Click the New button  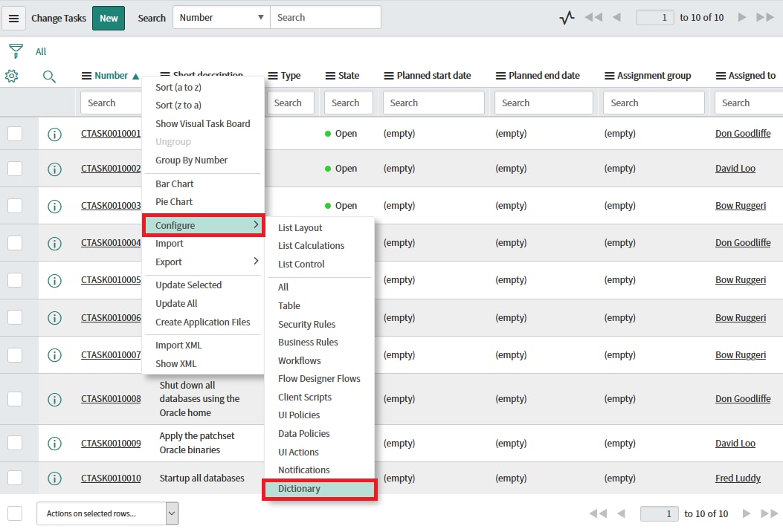pos(109,17)
